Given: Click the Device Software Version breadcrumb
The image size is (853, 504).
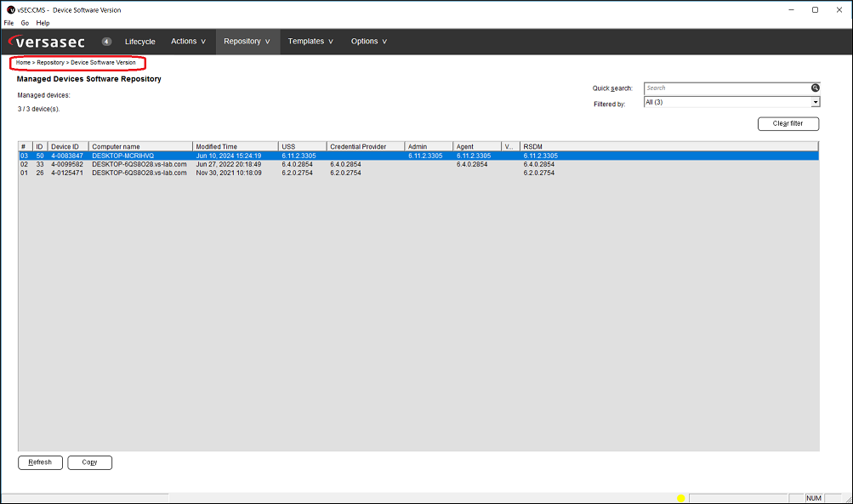Looking at the screenshot, I should click(x=103, y=63).
